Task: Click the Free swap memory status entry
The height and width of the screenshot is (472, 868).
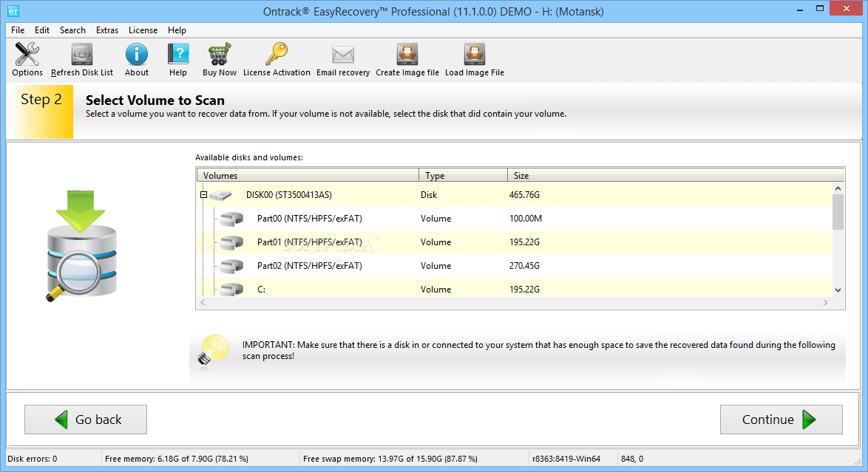Action: pyautogui.click(x=390, y=459)
